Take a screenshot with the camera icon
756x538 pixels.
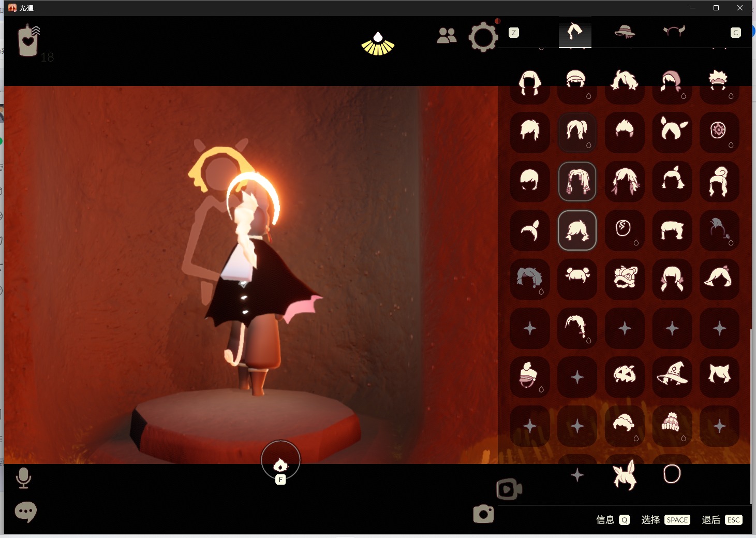click(483, 513)
